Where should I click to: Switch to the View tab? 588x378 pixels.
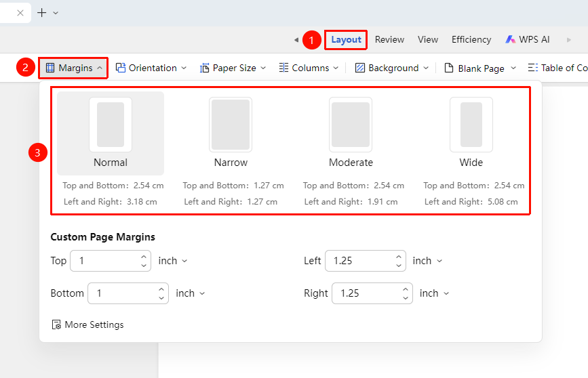[x=428, y=40]
